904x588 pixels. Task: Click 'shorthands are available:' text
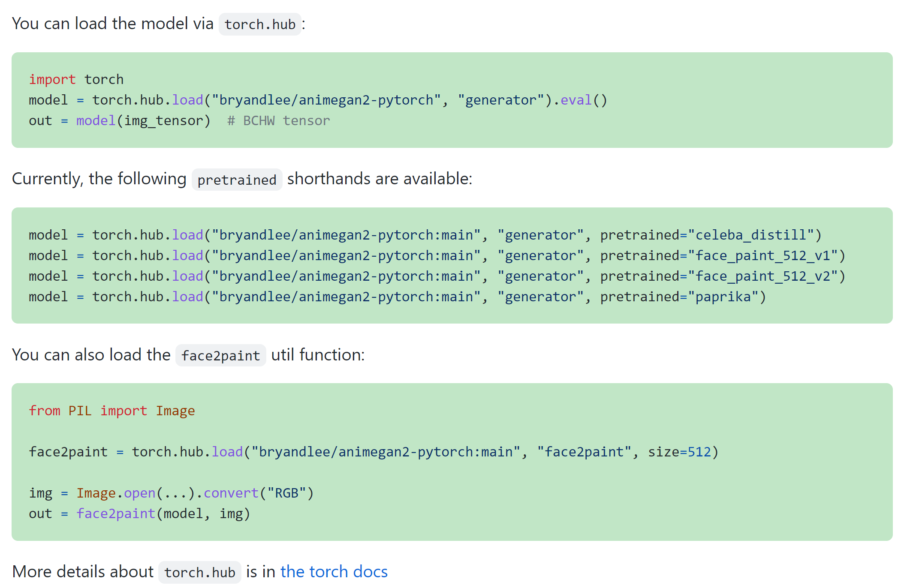(x=380, y=179)
